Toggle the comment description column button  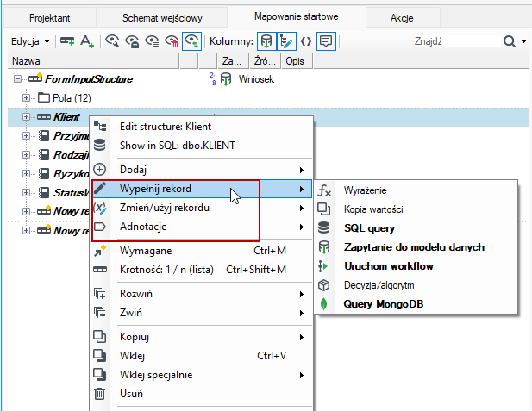pos(326,41)
